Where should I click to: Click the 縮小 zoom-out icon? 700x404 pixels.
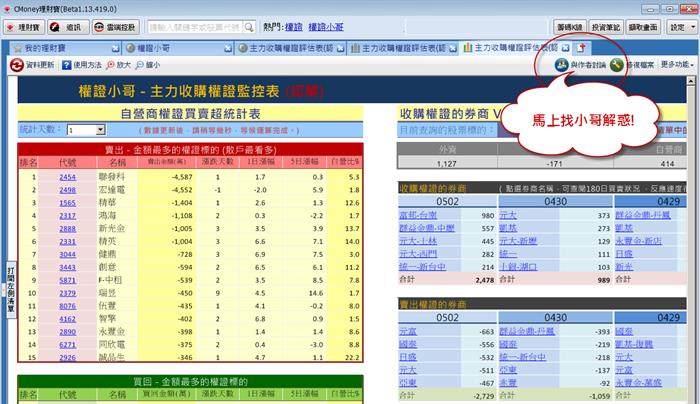tap(140, 65)
